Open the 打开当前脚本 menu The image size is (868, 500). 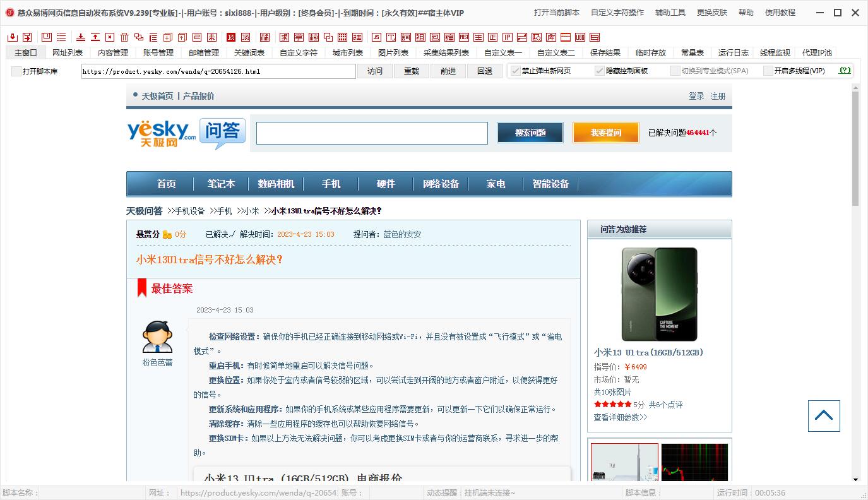point(556,13)
